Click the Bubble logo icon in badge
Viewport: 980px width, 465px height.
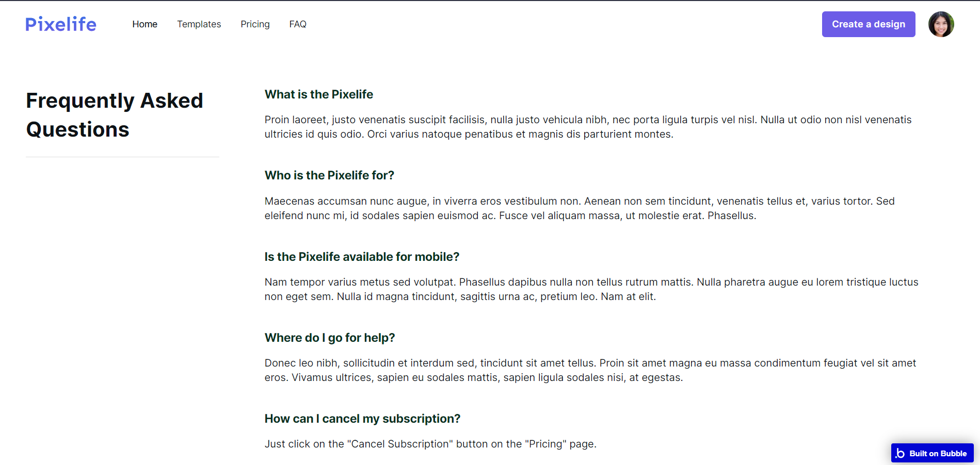(x=900, y=453)
